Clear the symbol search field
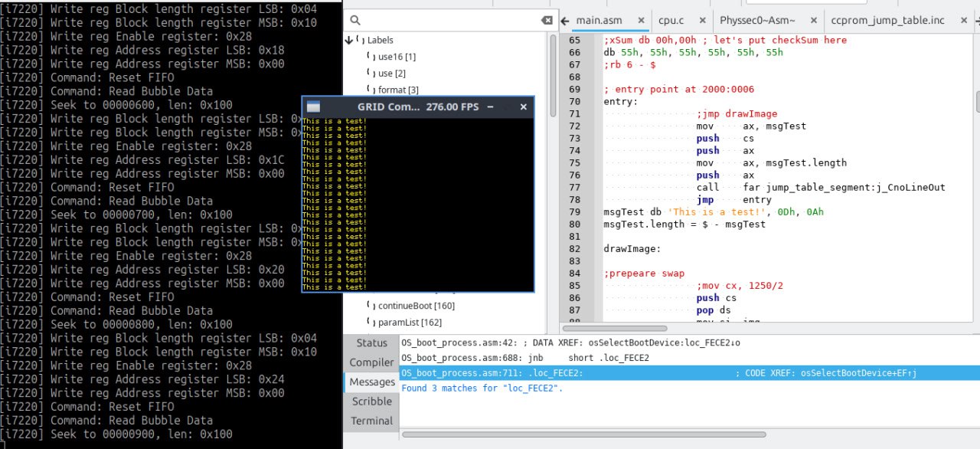 pyautogui.click(x=546, y=21)
